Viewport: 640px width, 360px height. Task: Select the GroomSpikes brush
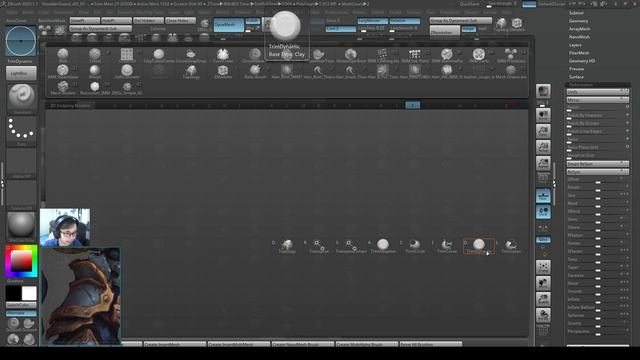[351, 56]
